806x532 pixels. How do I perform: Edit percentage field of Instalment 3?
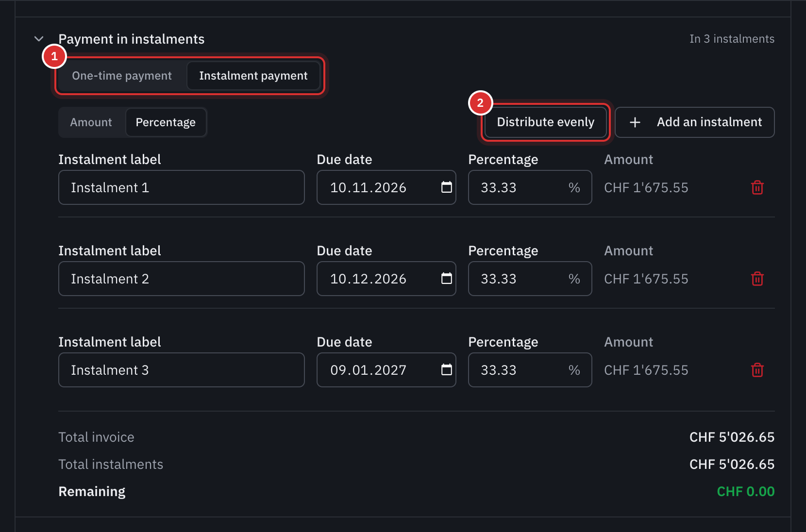point(530,370)
